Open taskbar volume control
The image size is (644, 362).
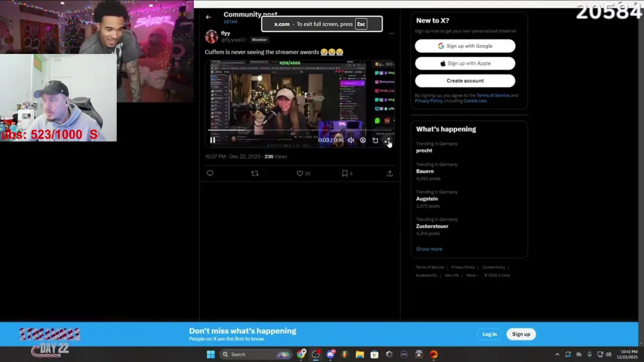point(608,354)
